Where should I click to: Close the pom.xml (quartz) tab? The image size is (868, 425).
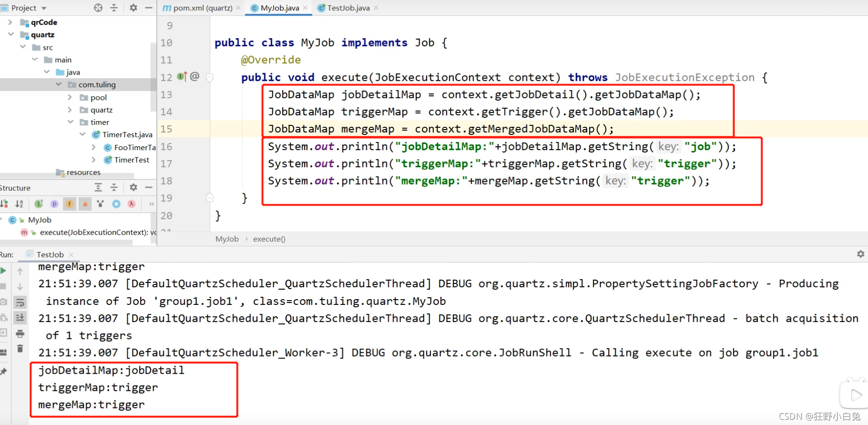(x=238, y=8)
